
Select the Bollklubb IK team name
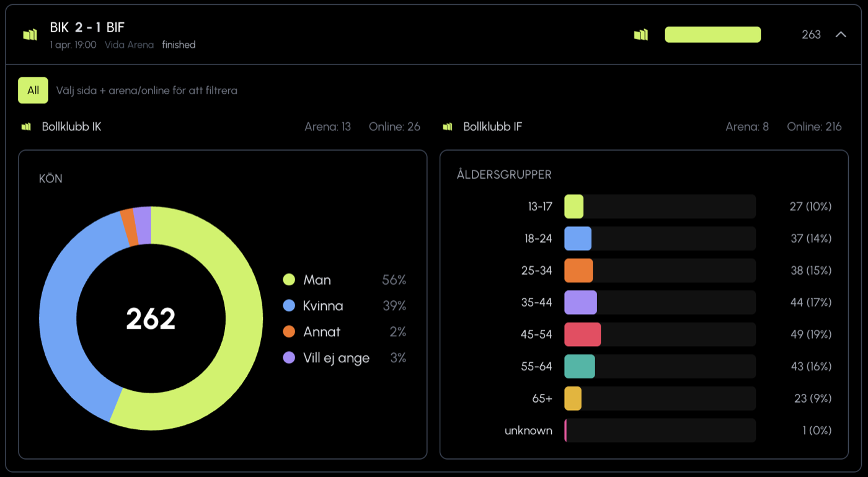(71, 127)
